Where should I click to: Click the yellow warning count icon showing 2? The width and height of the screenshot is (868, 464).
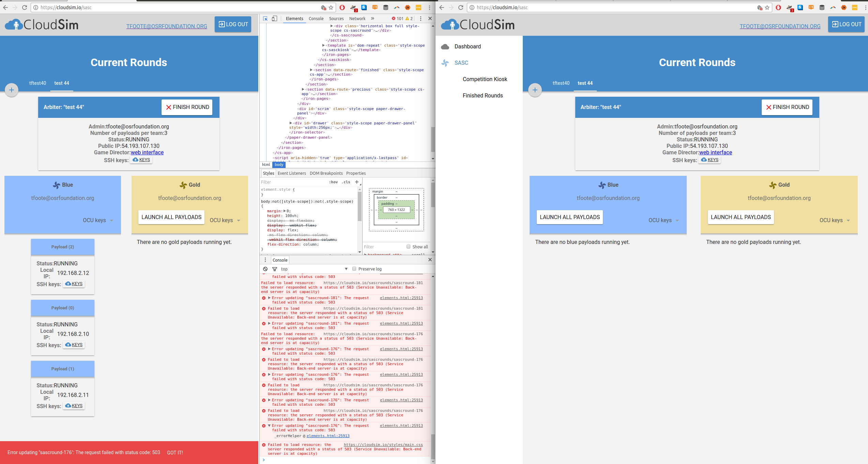[x=407, y=19]
